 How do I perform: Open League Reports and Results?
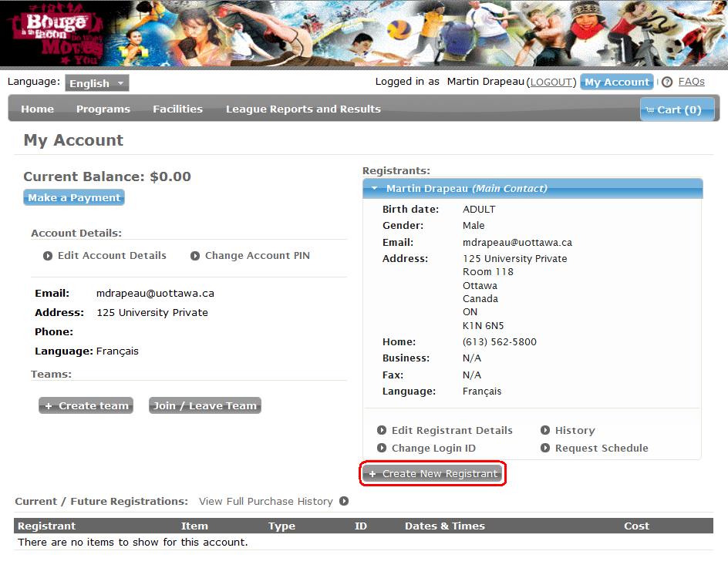[x=303, y=109]
